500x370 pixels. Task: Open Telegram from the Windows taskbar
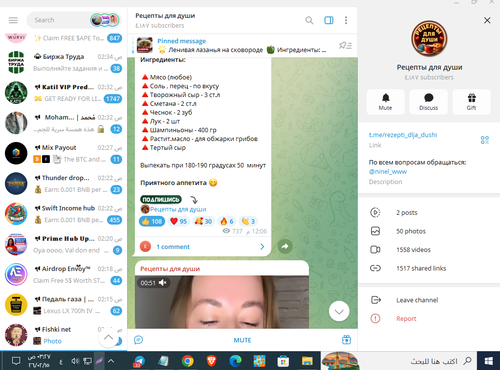(139, 361)
